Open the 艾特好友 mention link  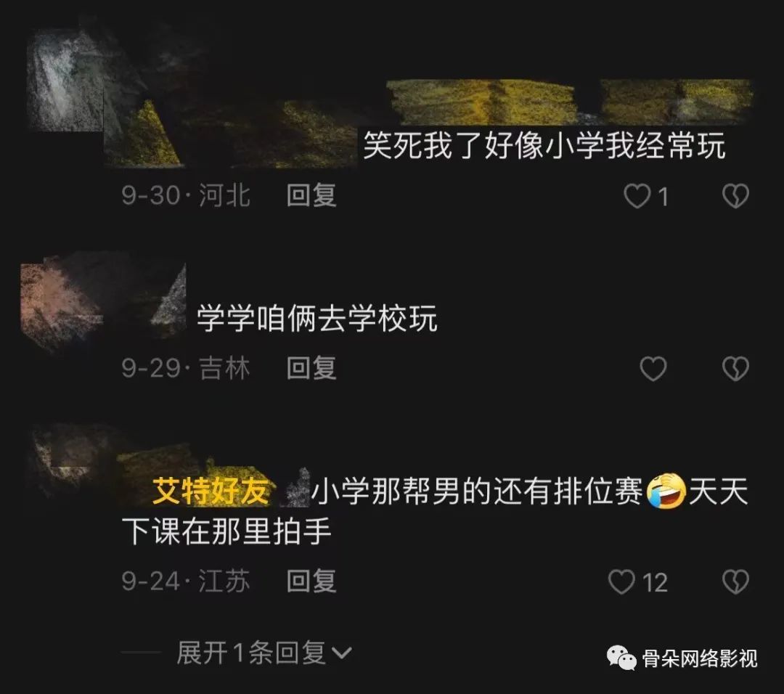click(210, 491)
